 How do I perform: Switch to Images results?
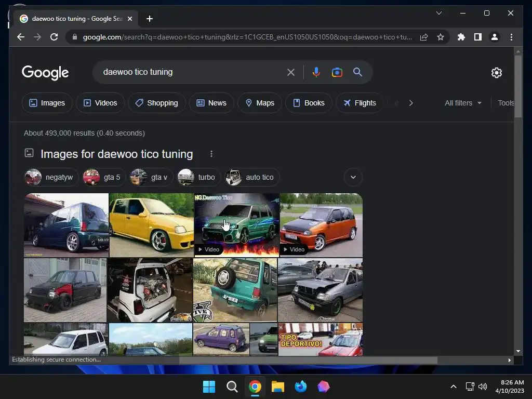[x=47, y=103]
